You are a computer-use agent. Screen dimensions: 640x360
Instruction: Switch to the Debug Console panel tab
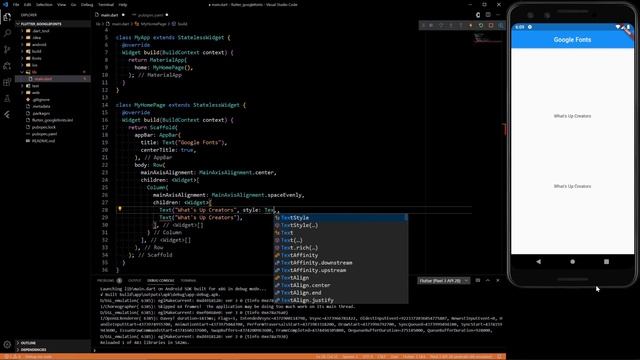160,280
